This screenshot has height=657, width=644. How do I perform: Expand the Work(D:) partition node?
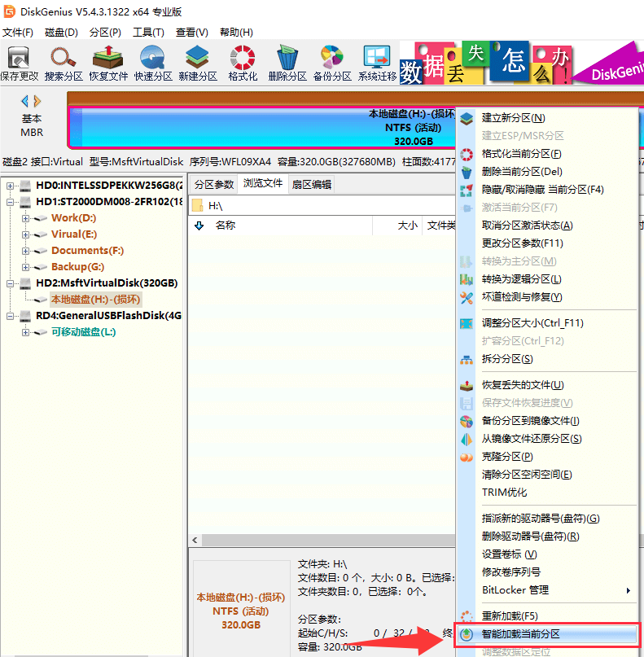[x=25, y=218]
